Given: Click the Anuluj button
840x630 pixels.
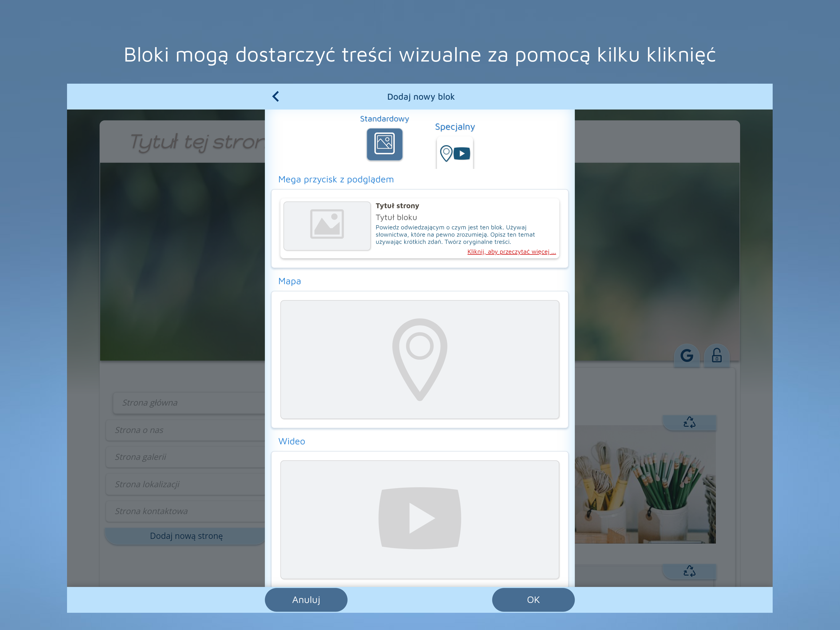Looking at the screenshot, I should 306,600.
